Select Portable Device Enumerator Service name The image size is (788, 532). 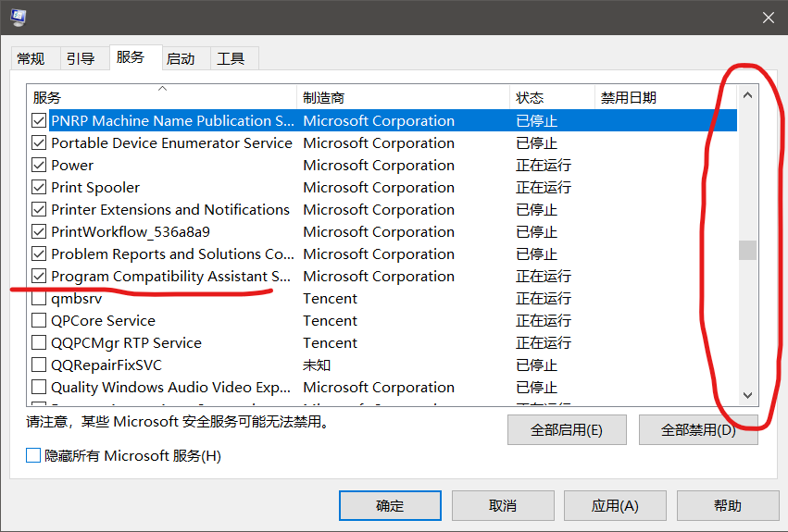172,143
